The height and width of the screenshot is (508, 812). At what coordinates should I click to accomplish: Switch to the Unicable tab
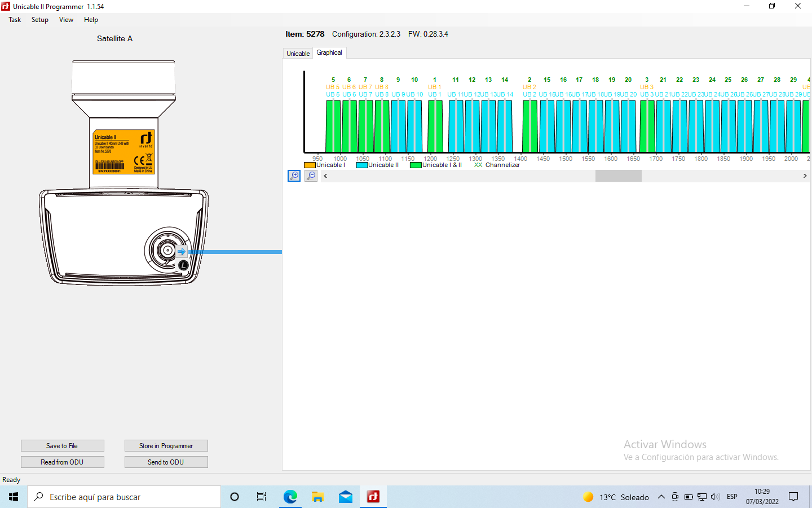pyautogui.click(x=298, y=54)
